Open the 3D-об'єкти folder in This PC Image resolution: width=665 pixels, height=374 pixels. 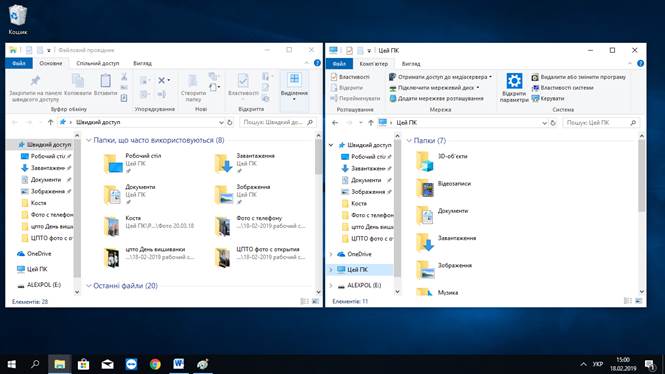click(x=441, y=161)
